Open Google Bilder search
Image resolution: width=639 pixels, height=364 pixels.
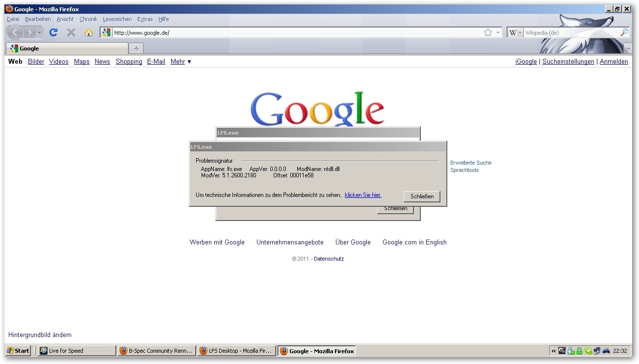click(x=36, y=62)
